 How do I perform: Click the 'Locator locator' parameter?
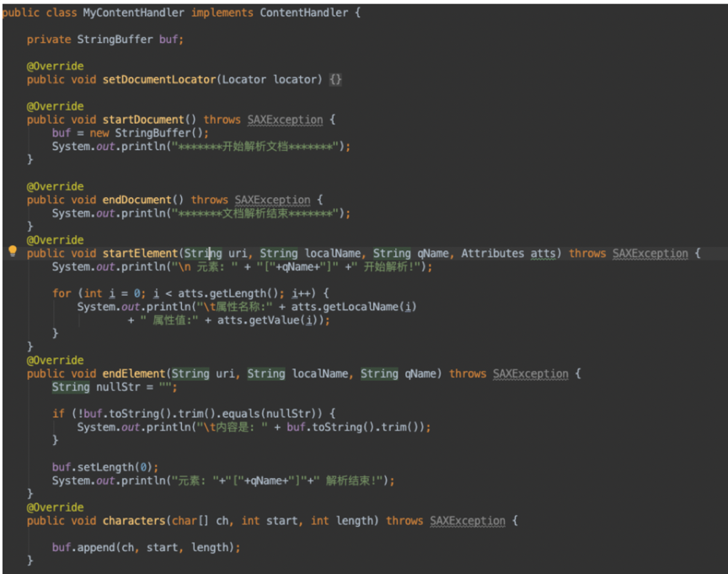pos(270,79)
